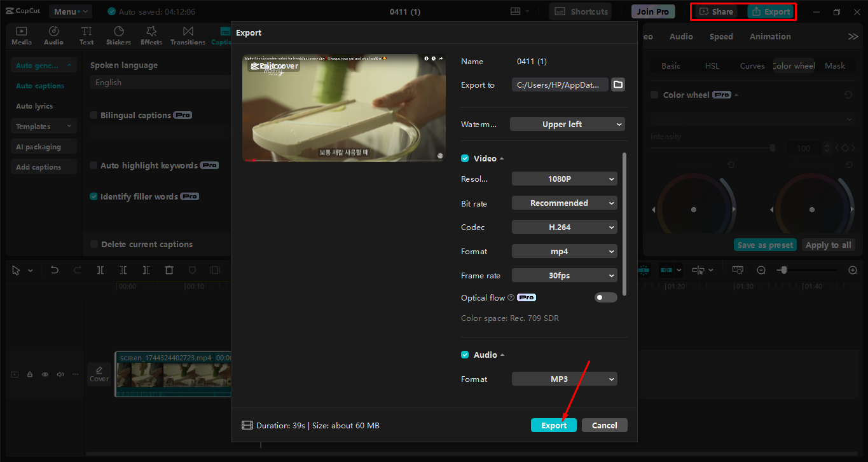Click Export in the export dialog
Image resolution: width=868 pixels, height=462 pixels.
click(553, 425)
